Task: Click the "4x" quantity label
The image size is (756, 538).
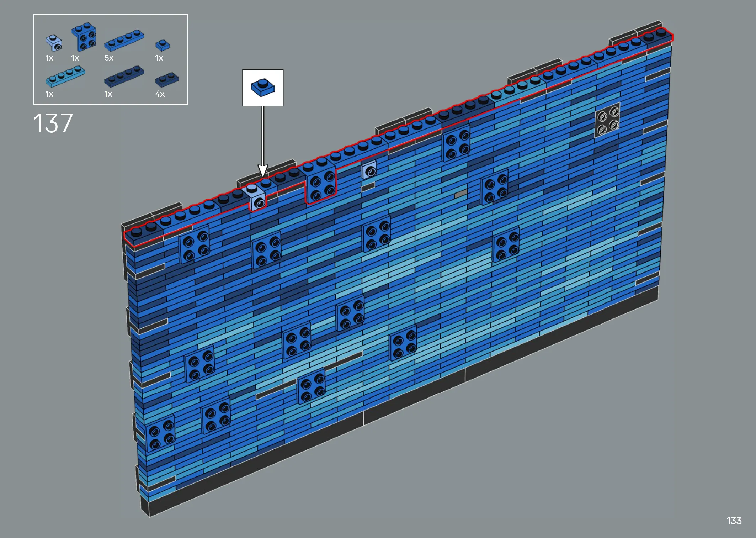Action: point(160,94)
